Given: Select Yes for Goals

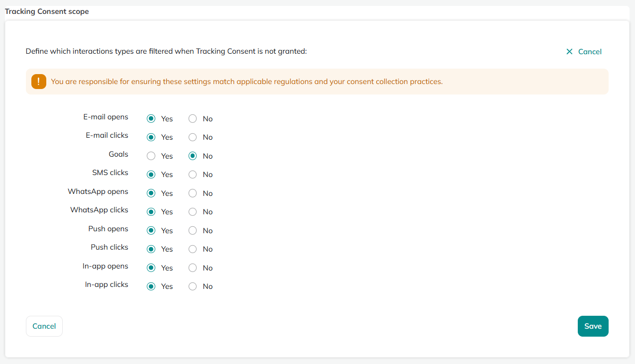Looking at the screenshot, I should [x=151, y=156].
